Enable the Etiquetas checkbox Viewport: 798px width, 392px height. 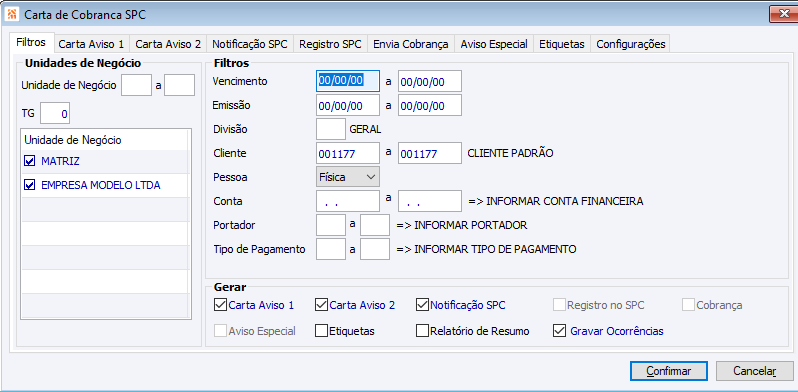(x=321, y=331)
